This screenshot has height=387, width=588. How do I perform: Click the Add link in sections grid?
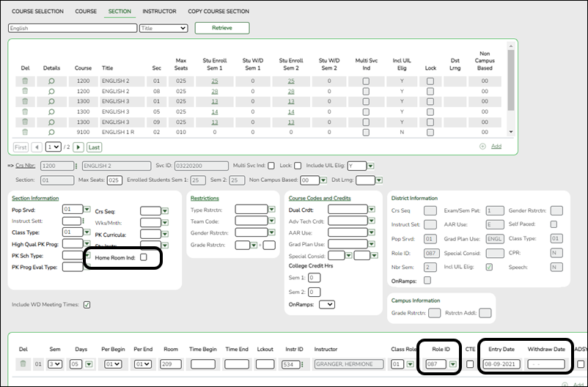click(496, 147)
